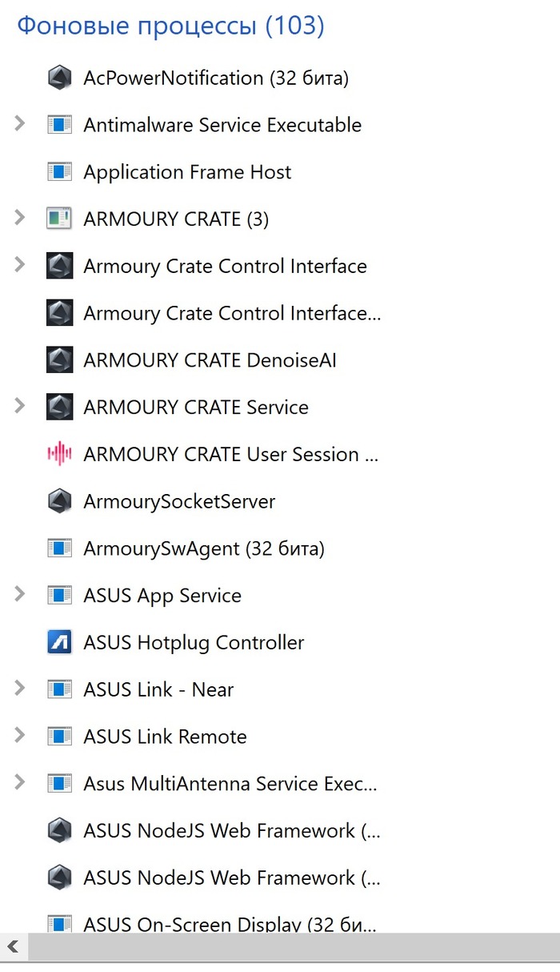Click the AcPowerNotification process icon
Screen dimensions: 560x972
click(60, 78)
